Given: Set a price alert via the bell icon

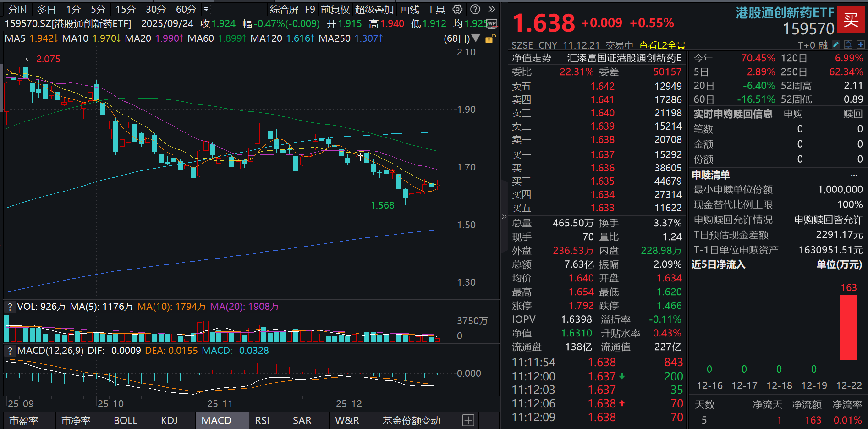Looking at the screenshot, I should click(849, 44).
